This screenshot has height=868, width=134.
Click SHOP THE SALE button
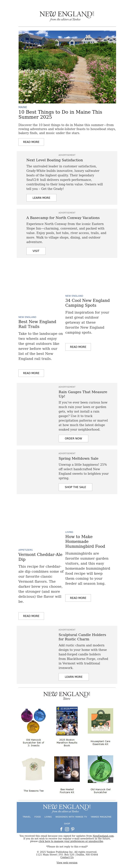pos(75,487)
